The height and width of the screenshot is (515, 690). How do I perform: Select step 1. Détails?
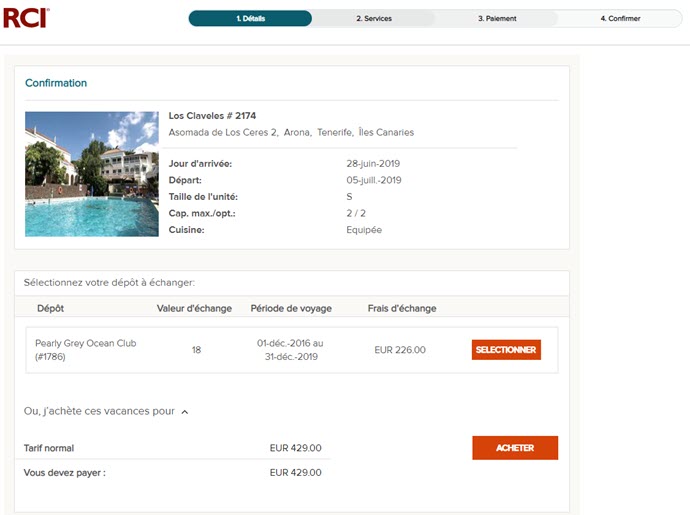[250, 18]
